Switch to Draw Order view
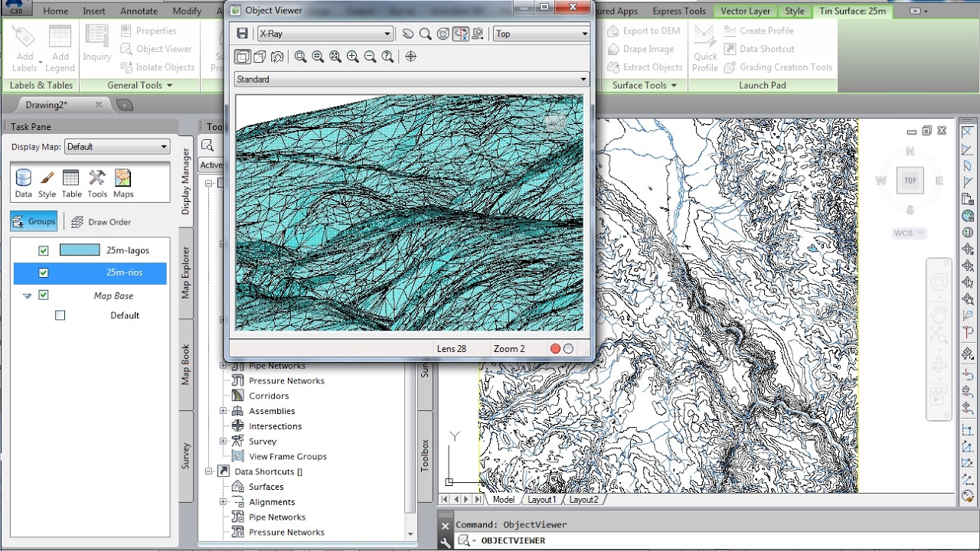The height and width of the screenshot is (551, 980). pyautogui.click(x=100, y=222)
